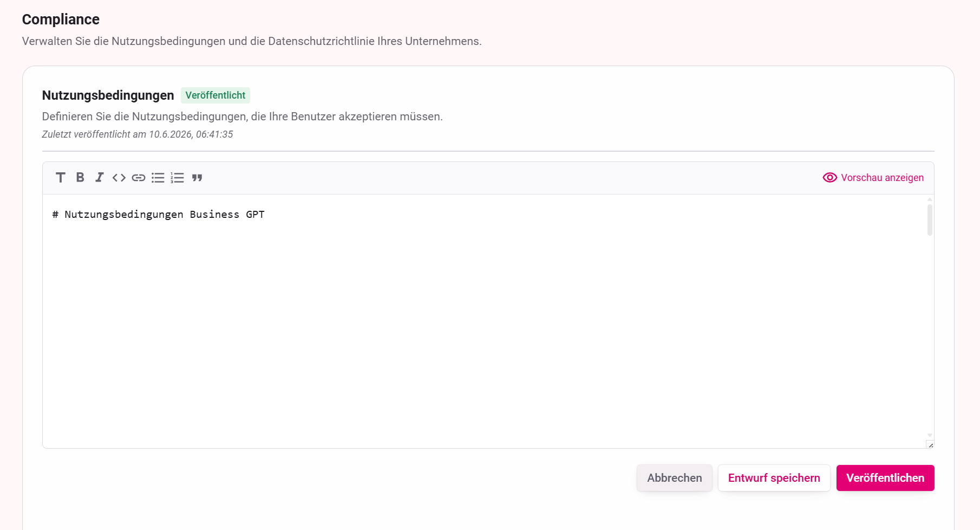The image size is (980, 530).
Task: Publish the terms with Veröffentlichen
Action: tap(885, 478)
